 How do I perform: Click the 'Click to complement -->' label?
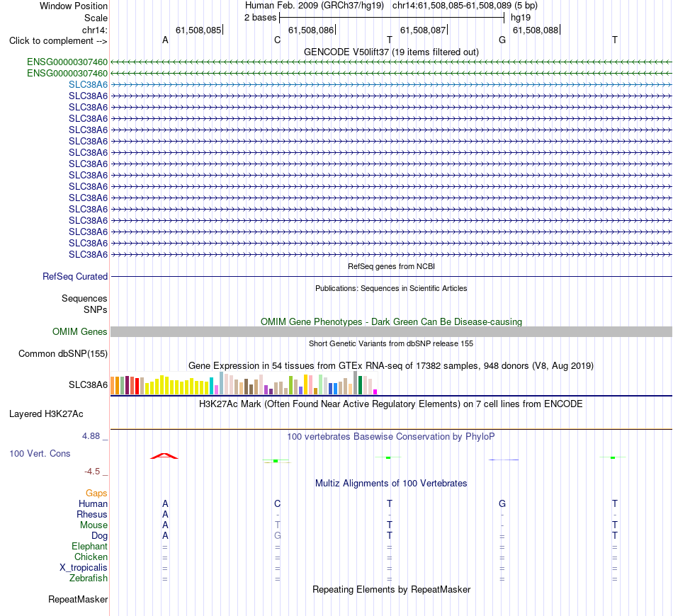(x=58, y=41)
